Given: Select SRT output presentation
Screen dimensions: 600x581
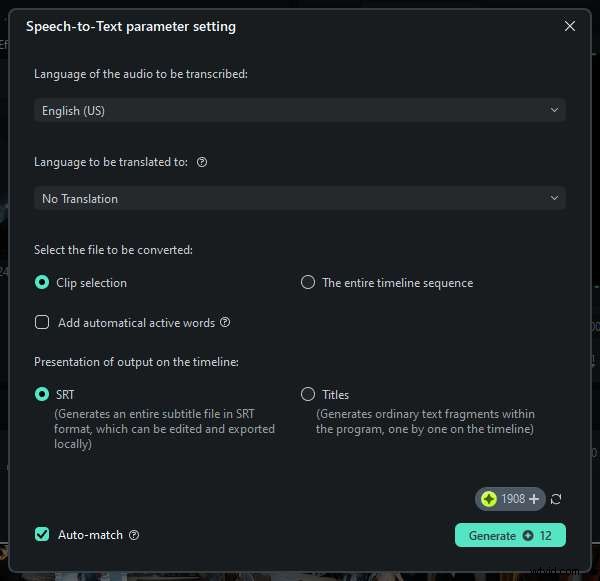Looking at the screenshot, I should click(x=42, y=395).
